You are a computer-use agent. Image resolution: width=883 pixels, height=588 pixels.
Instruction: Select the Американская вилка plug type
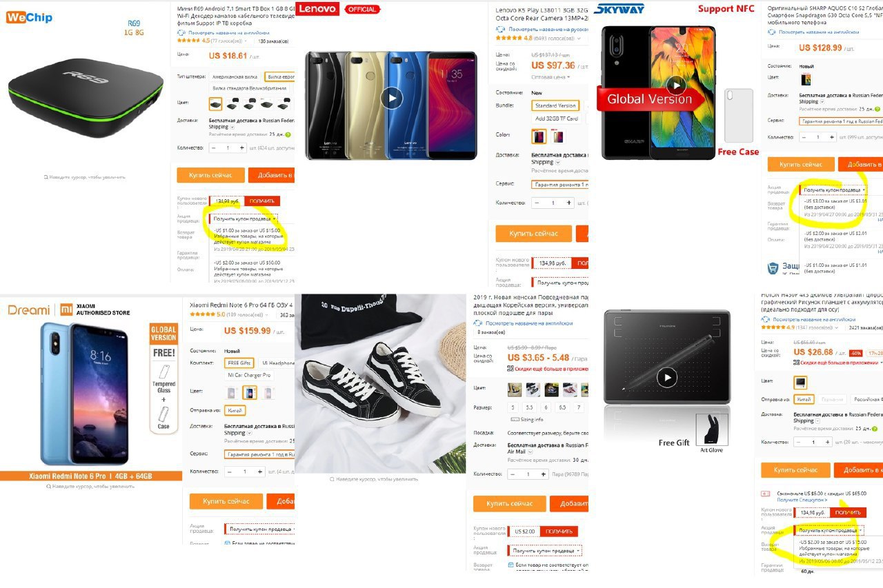click(235, 77)
